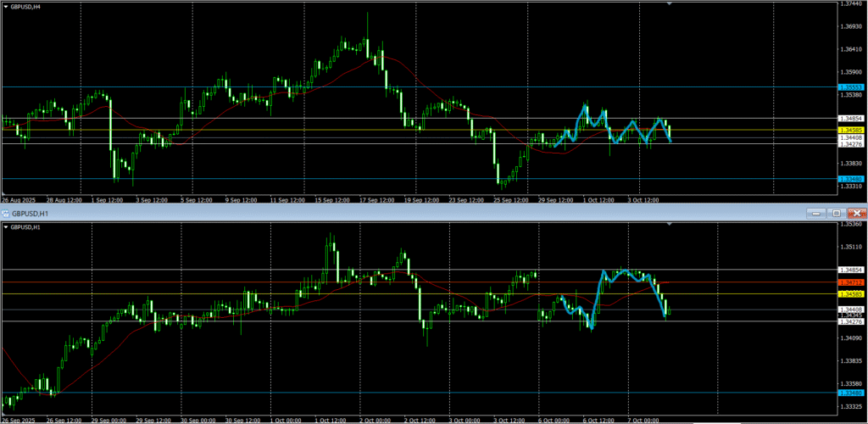Click the blue 1.33480 price label on H1
The image size is (868, 424).
(850, 393)
